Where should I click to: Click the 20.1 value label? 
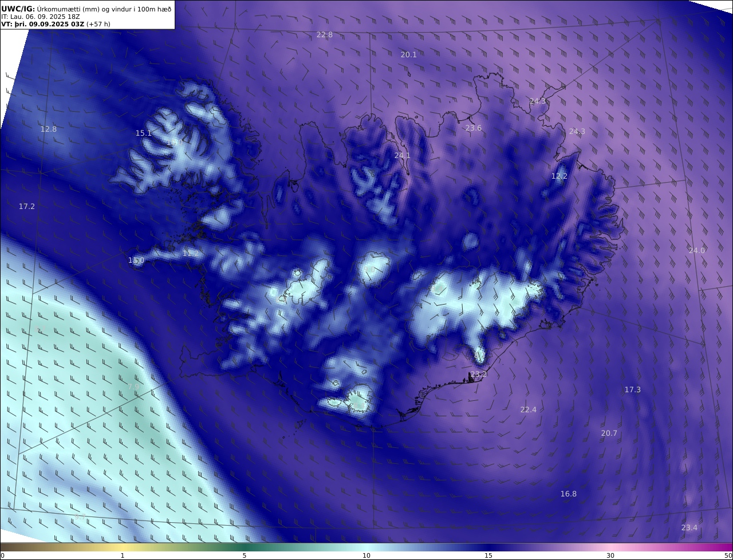click(409, 55)
